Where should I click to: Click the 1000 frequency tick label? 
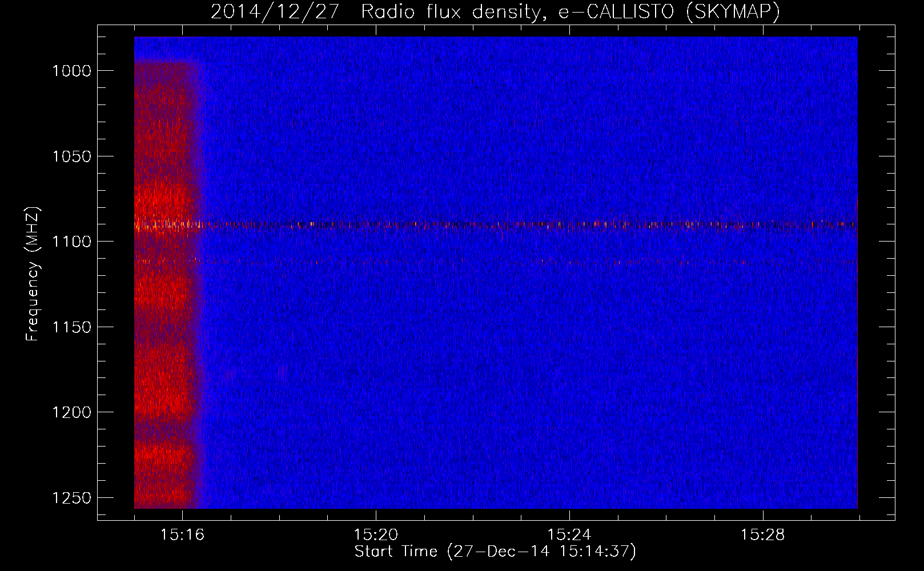pos(71,71)
